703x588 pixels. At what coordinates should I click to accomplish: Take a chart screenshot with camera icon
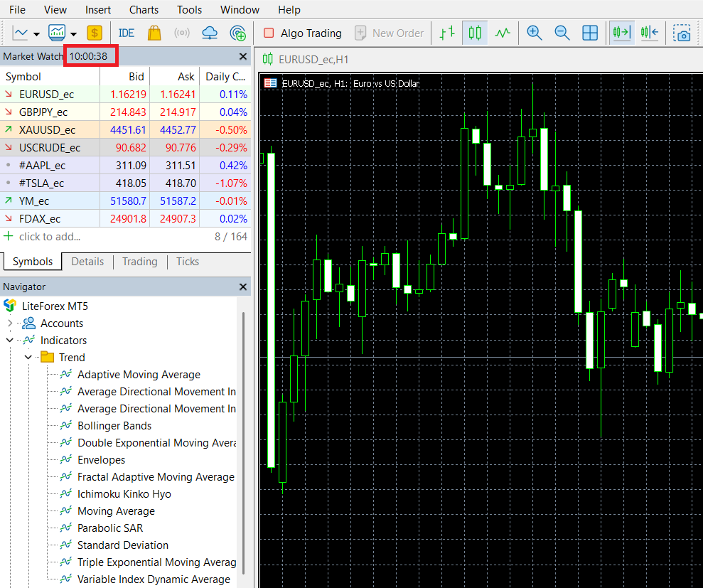[x=682, y=33]
